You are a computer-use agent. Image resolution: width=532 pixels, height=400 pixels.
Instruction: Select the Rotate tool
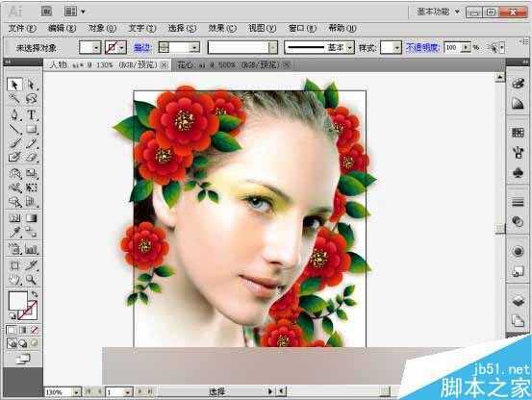[x=14, y=173]
